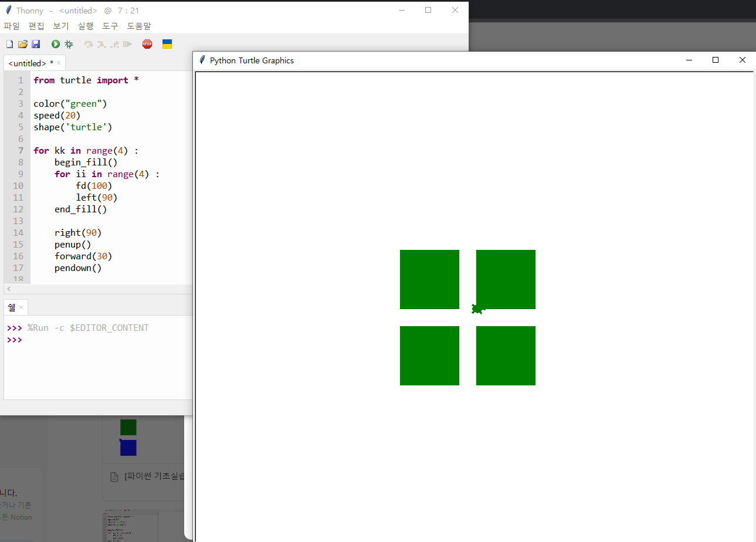Click the Ukraine flag icon in toolbar
Screen dimensions: 756x542
coord(167,44)
